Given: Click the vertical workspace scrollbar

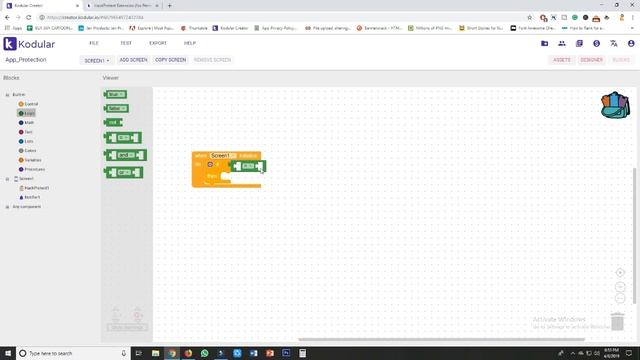Looking at the screenshot, I should pyautogui.click(x=634, y=236).
